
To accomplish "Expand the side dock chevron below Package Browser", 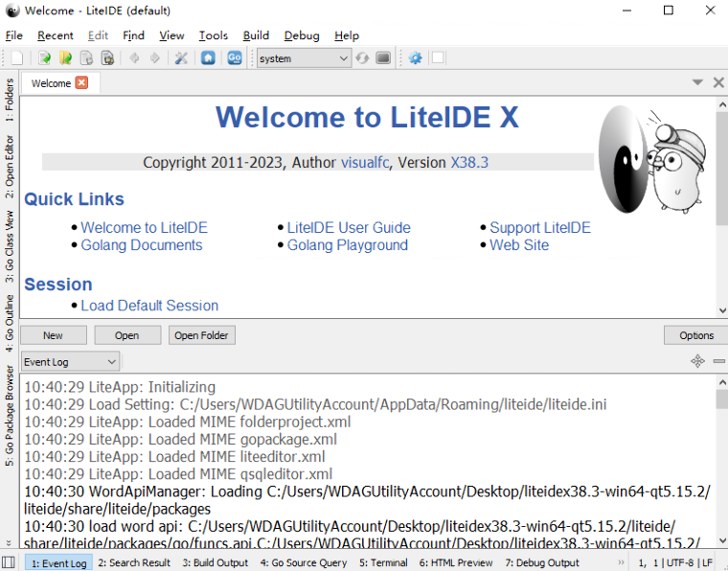I will coord(9,542).
